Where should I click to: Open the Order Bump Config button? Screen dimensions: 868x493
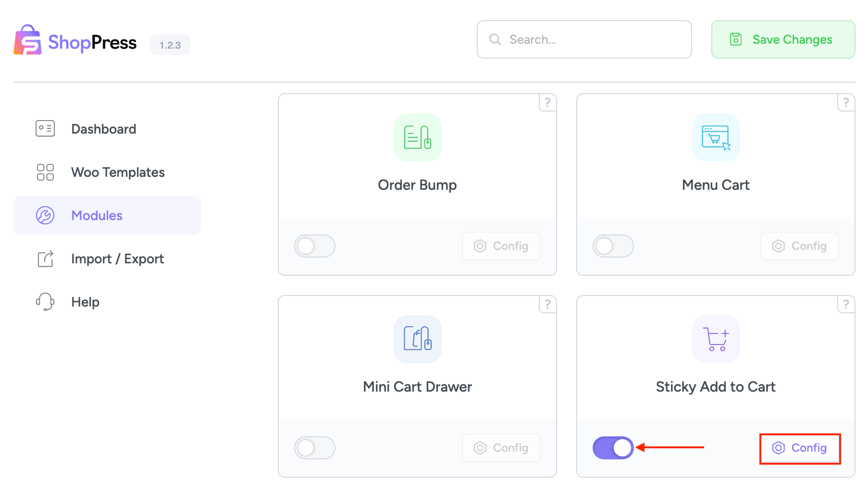[x=501, y=246]
